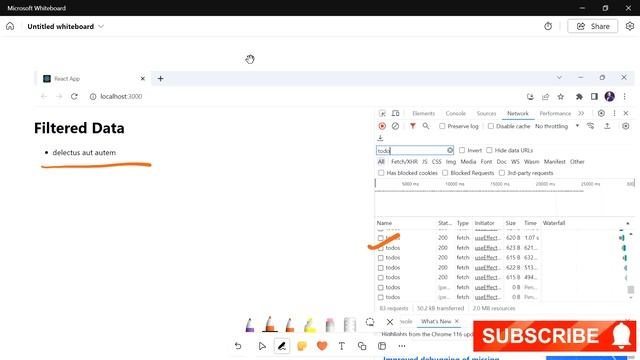The width and height of the screenshot is (640, 360).
Task: Pick the ruler tool
Action: coord(350,324)
